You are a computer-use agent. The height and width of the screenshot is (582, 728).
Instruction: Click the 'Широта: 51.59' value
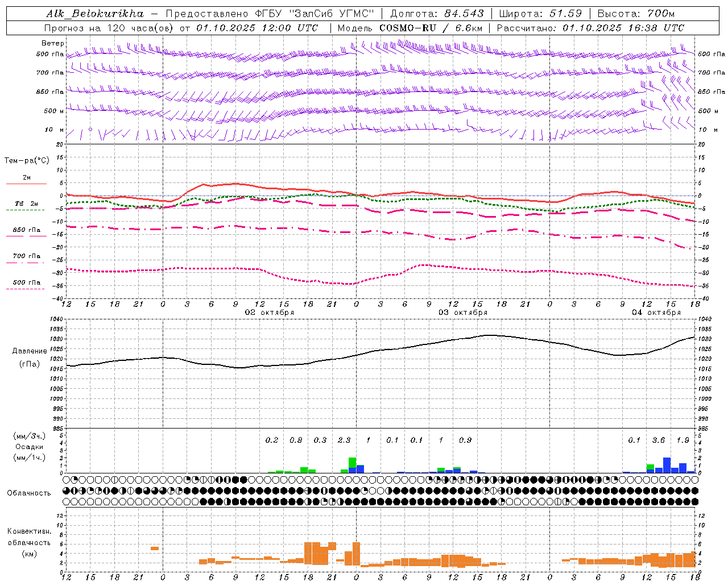point(540,14)
